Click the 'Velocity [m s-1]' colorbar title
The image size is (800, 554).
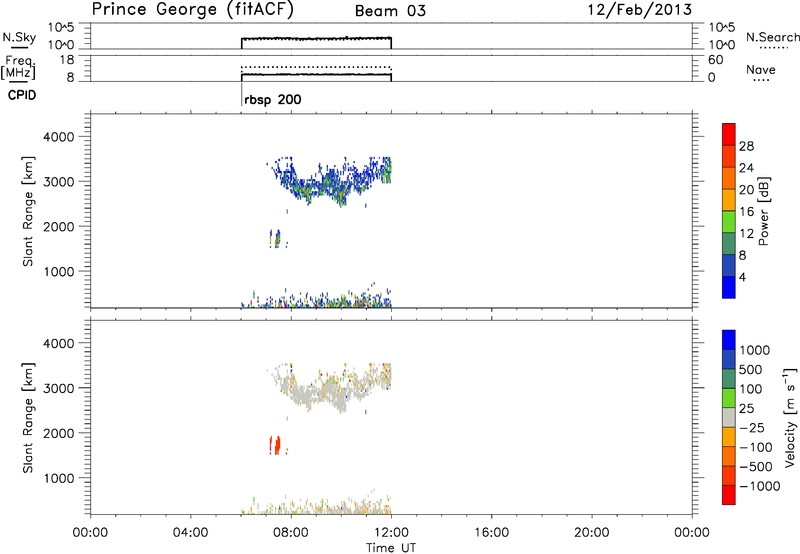click(790, 417)
